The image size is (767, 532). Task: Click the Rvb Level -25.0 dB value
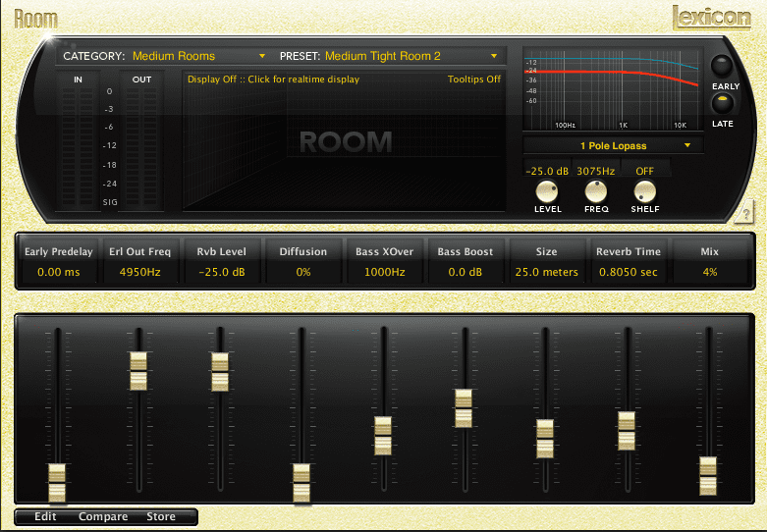(222, 272)
